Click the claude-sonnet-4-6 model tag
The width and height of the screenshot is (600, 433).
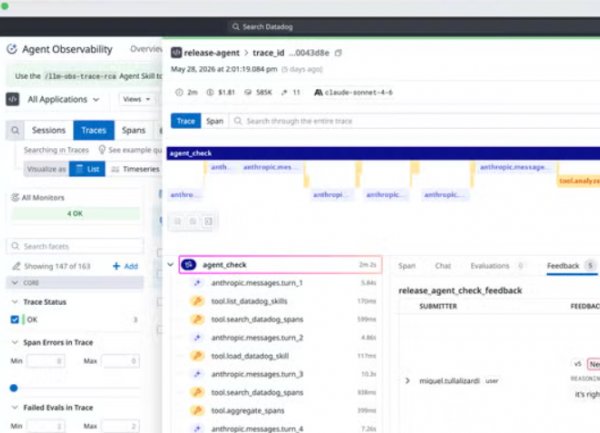(358, 92)
